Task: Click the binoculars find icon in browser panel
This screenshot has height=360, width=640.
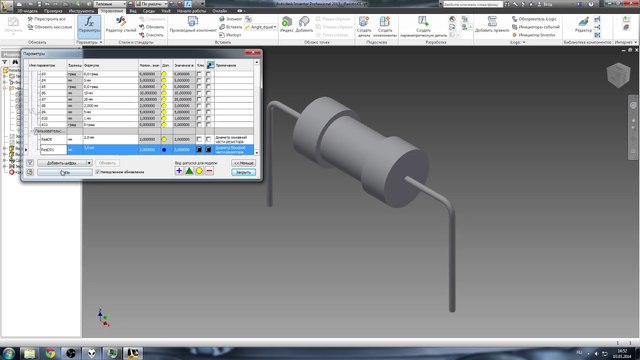Action: [15, 62]
